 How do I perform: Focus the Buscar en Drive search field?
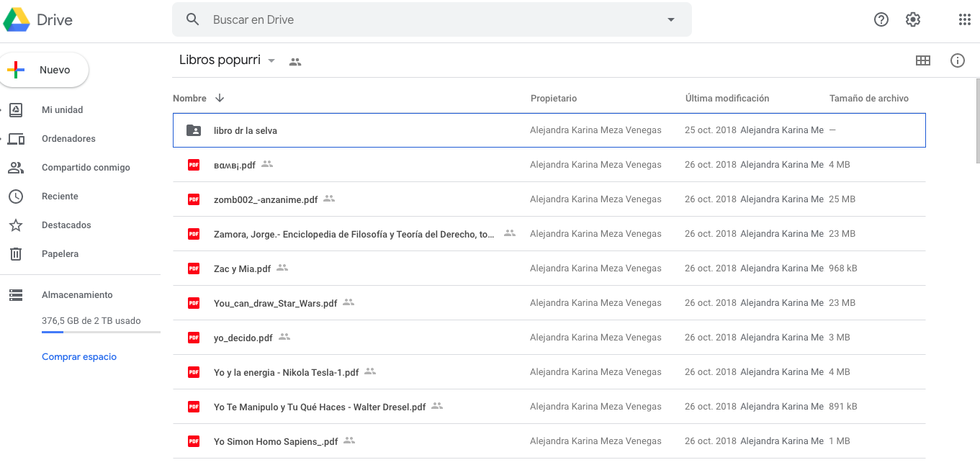tap(432, 19)
